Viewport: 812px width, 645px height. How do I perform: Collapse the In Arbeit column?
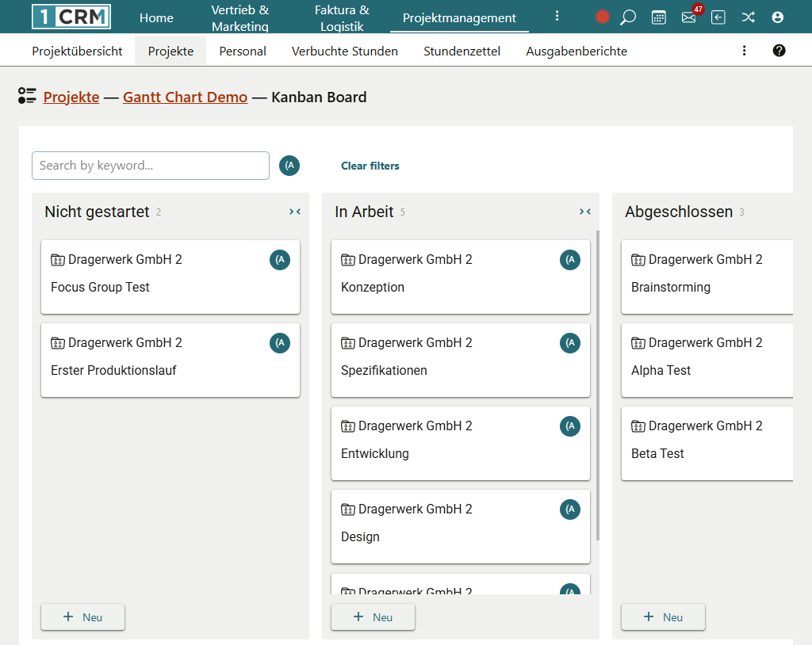click(585, 212)
